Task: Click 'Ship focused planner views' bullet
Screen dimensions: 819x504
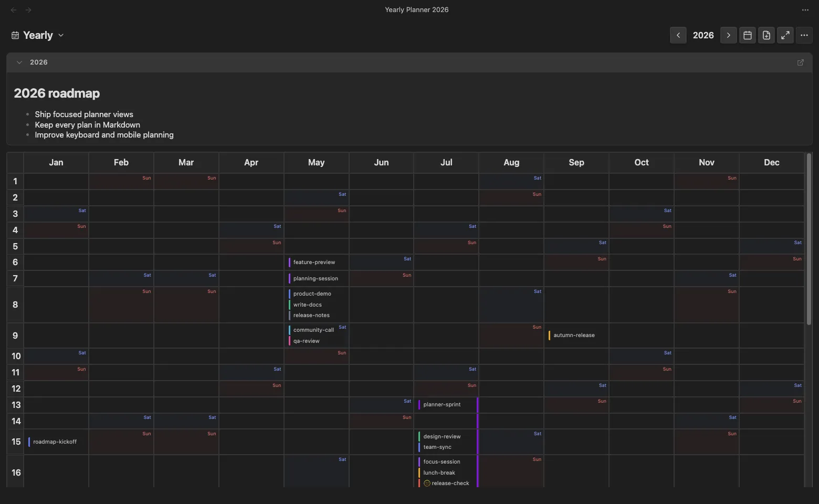Action: tap(84, 114)
